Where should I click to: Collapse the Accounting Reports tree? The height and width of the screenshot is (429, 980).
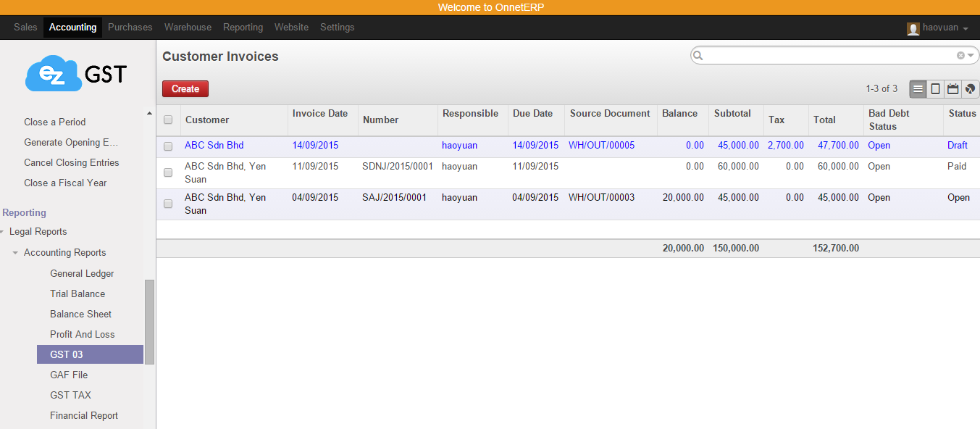pos(16,252)
